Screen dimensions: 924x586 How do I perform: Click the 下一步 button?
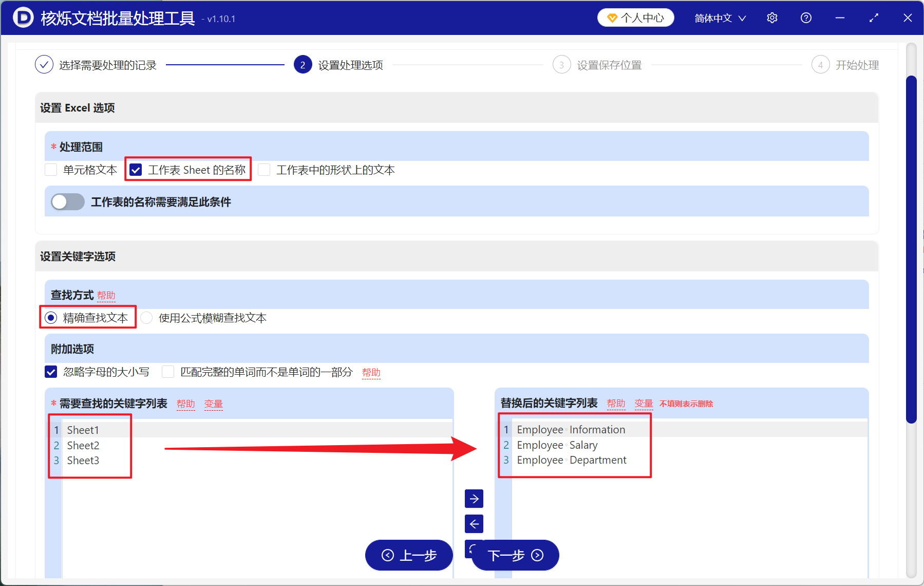(x=514, y=555)
